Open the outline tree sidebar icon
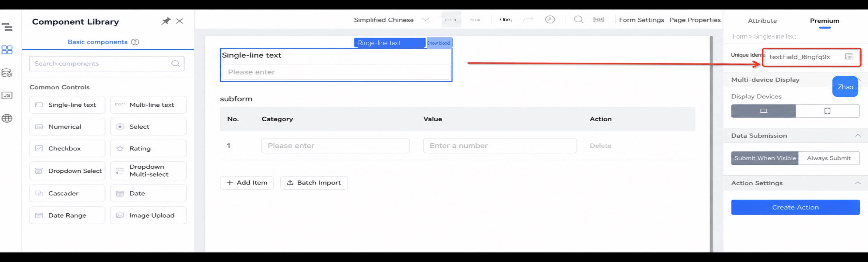Screen dimensions: 868x262 7,27
